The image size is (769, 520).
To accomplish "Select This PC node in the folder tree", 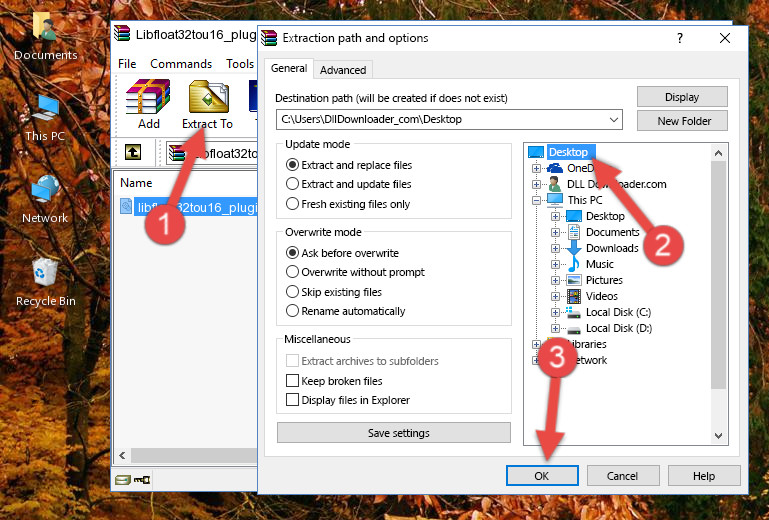I will pyautogui.click(x=585, y=200).
